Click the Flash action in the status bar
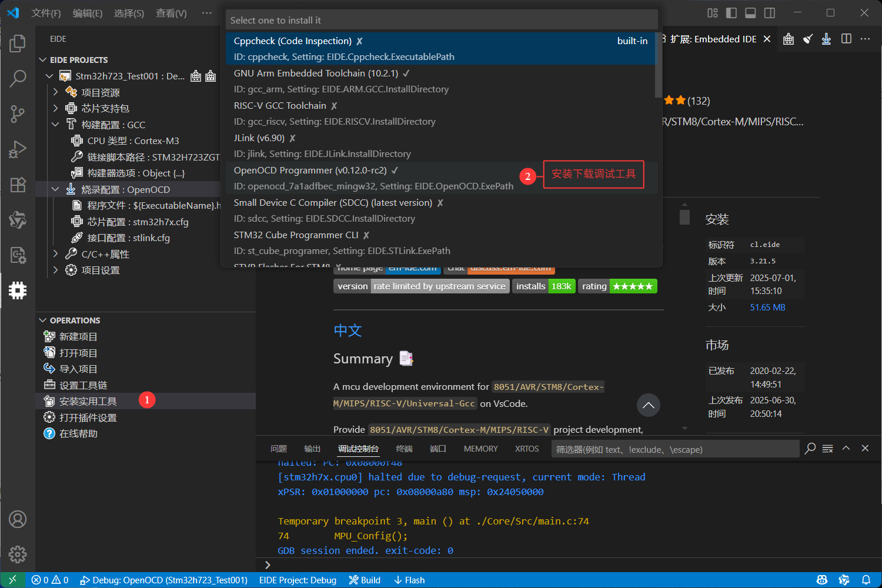Image resolution: width=882 pixels, height=588 pixels. coord(409,580)
